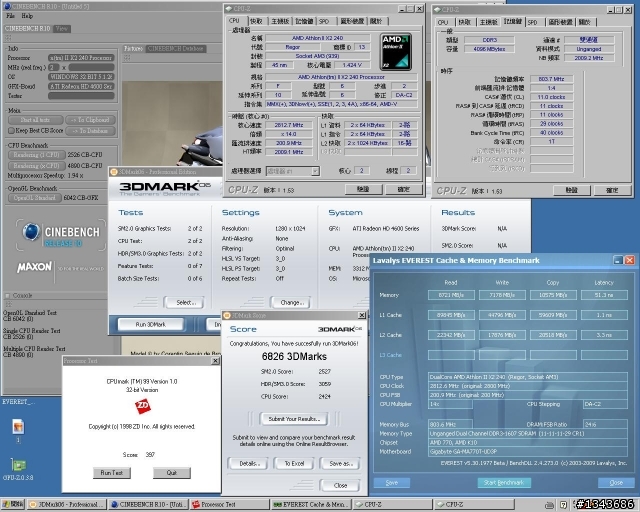Click Start Benchmark in EVEREST
Viewport: 640px width, 512px height.
(x=504, y=483)
